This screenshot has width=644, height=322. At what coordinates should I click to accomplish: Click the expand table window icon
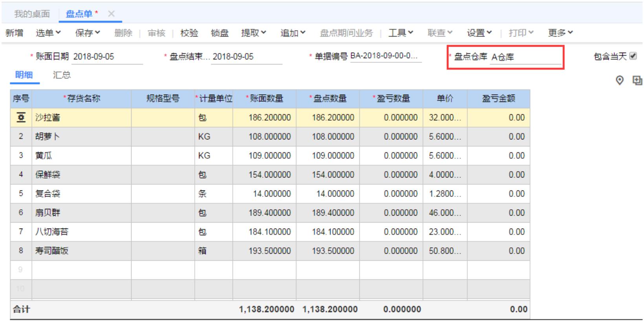point(637,80)
